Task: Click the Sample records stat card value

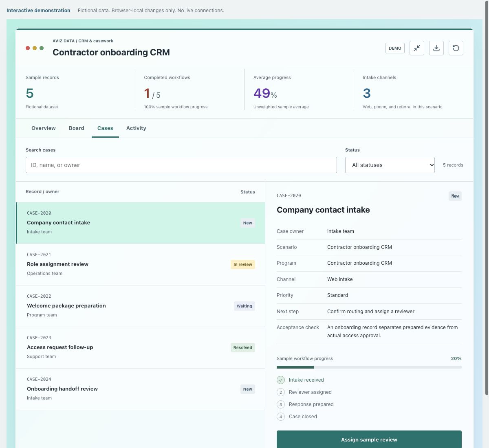Action: 30,93
